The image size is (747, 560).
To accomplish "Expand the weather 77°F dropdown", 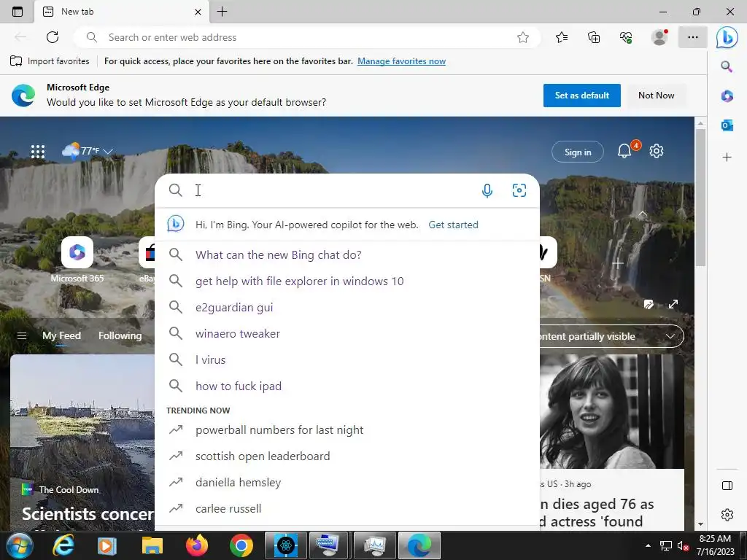I will [x=108, y=152].
